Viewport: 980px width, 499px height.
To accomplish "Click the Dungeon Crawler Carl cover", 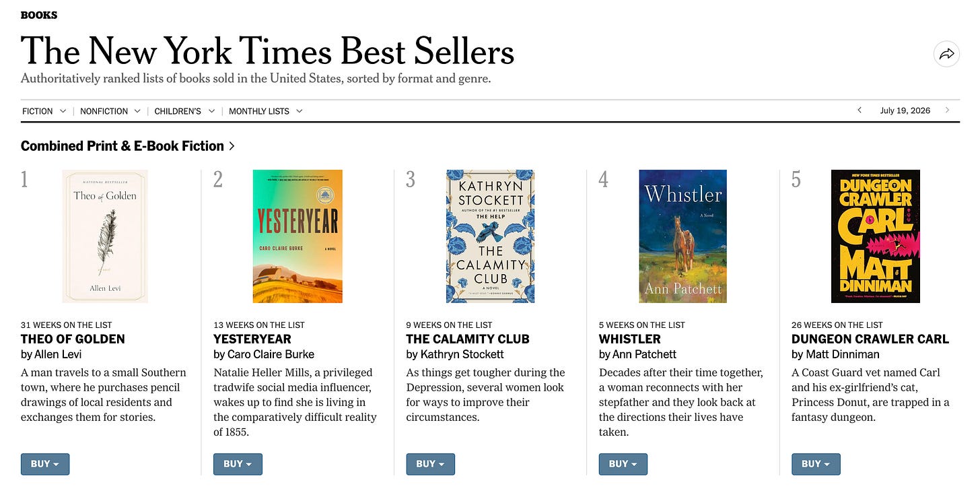I will pyautogui.click(x=876, y=236).
